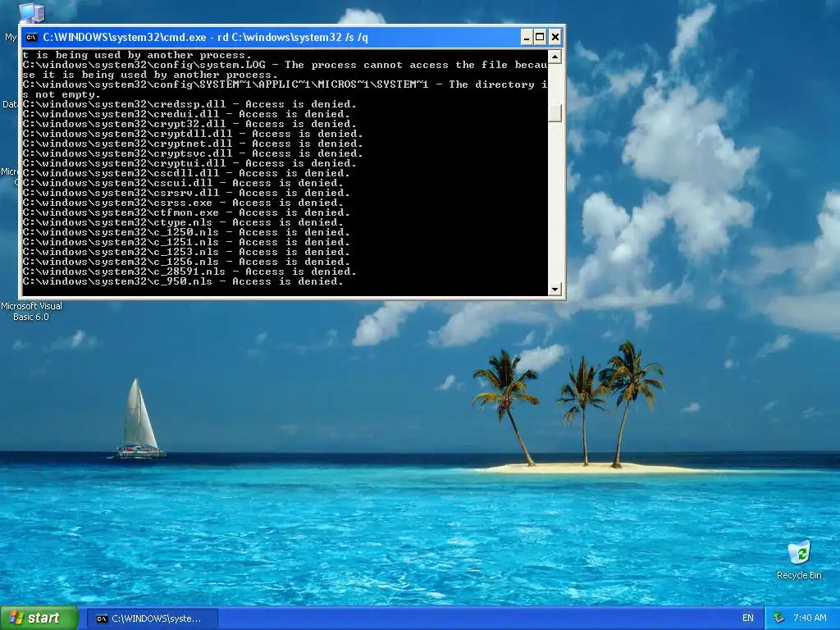
Task: Click the credui.dll access denied line
Action: pyautogui.click(x=186, y=114)
